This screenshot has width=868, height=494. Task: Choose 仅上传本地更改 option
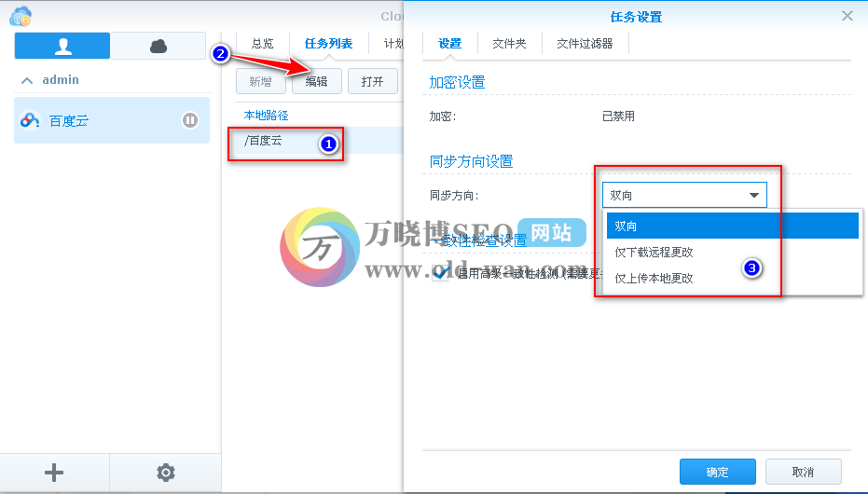point(733,279)
